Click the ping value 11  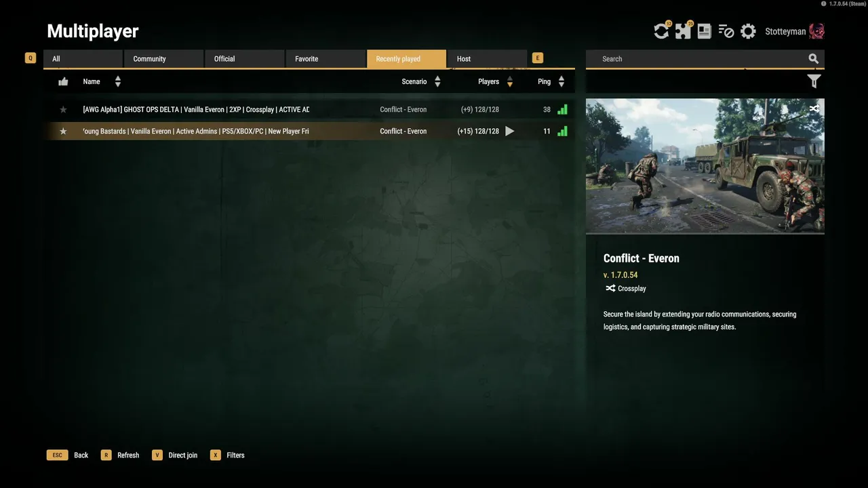tap(547, 131)
